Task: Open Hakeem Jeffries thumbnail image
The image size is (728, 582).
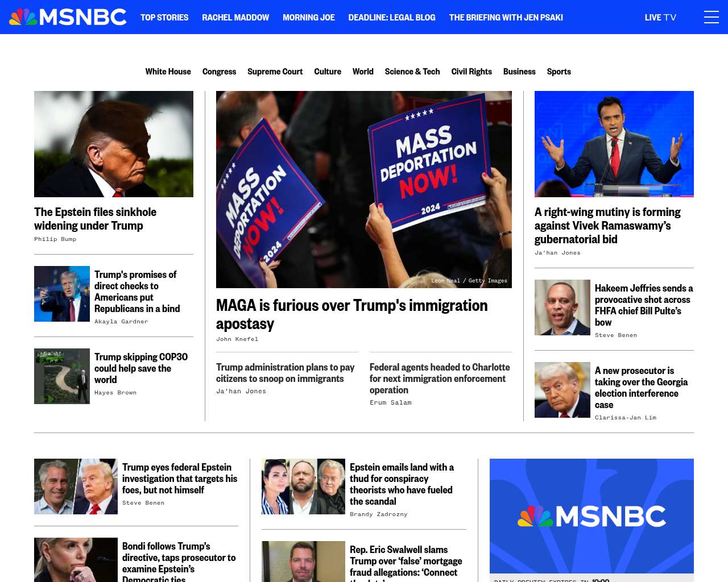Action: tap(562, 307)
